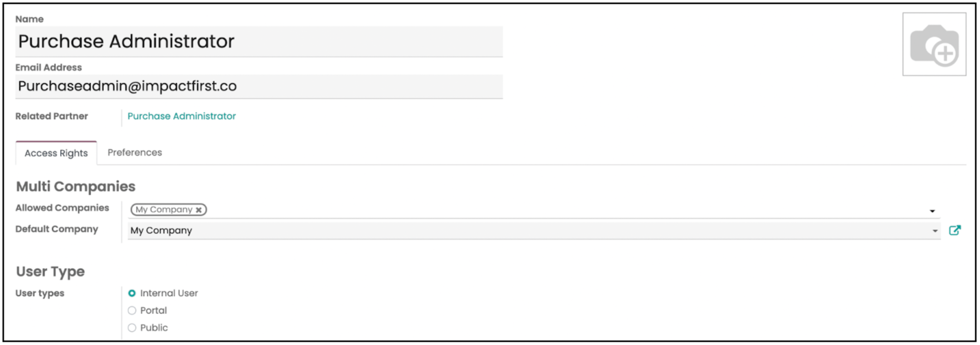Switch to the Access Rights tab

(56, 153)
